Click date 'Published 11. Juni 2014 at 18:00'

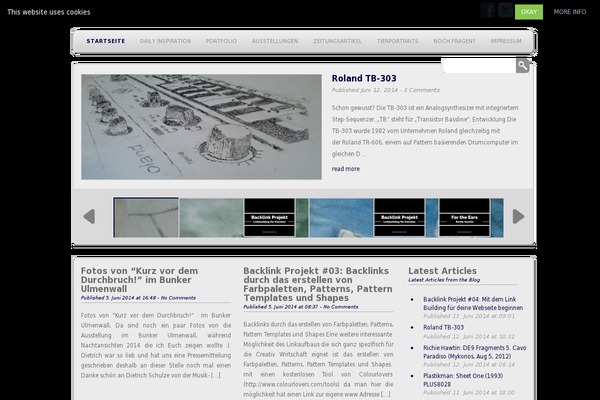469,393
